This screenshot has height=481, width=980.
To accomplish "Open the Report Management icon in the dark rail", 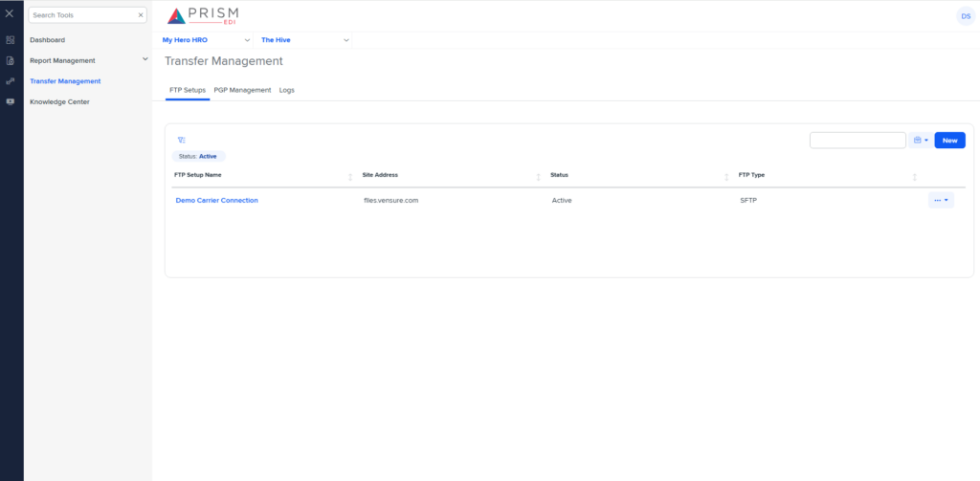I will click(x=10, y=60).
